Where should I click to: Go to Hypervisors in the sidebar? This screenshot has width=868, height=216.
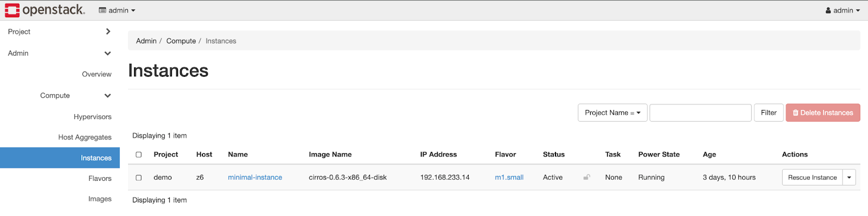click(x=93, y=116)
